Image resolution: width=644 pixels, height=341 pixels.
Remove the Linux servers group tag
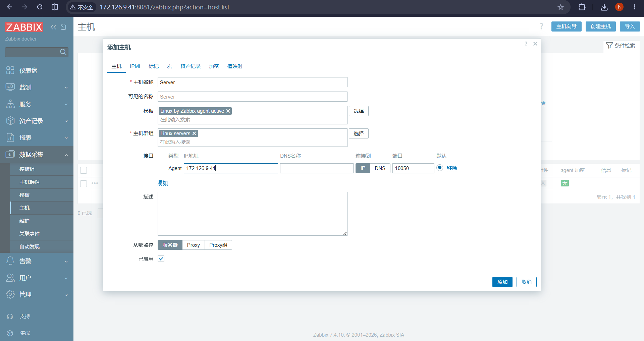pyautogui.click(x=194, y=133)
